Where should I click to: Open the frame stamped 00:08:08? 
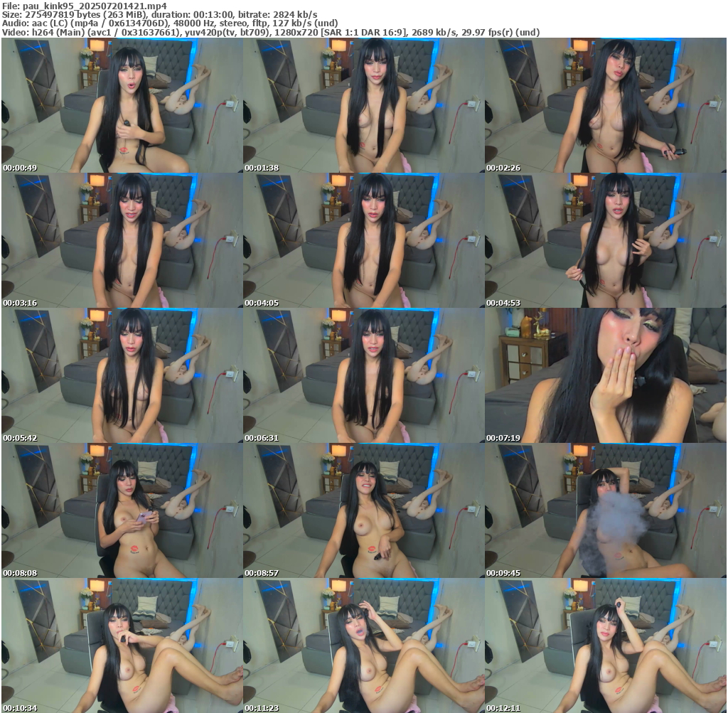coord(122,510)
